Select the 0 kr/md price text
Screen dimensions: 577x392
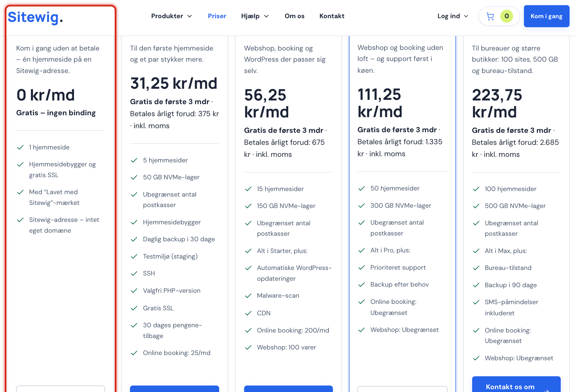pyautogui.click(x=46, y=95)
